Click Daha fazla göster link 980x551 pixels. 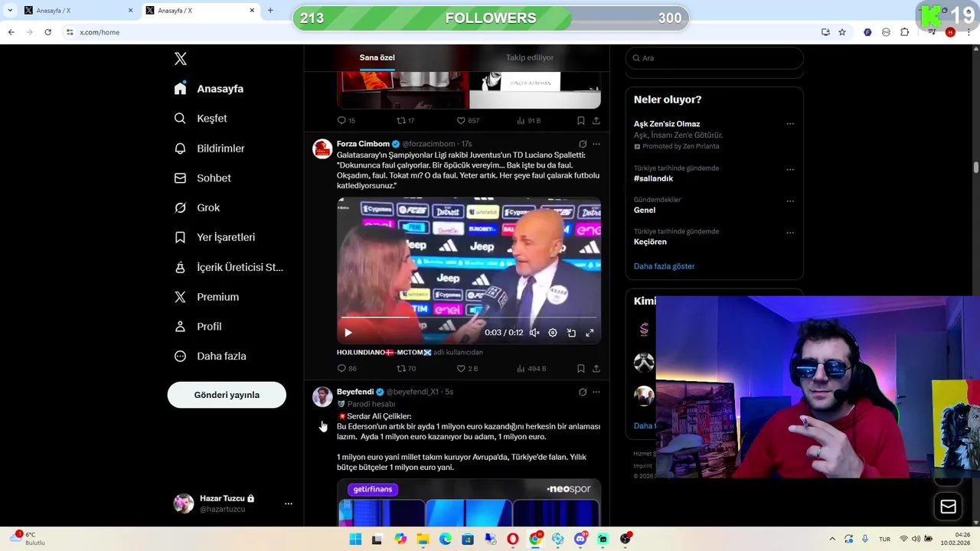pyautogui.click(x=664, y=266)
